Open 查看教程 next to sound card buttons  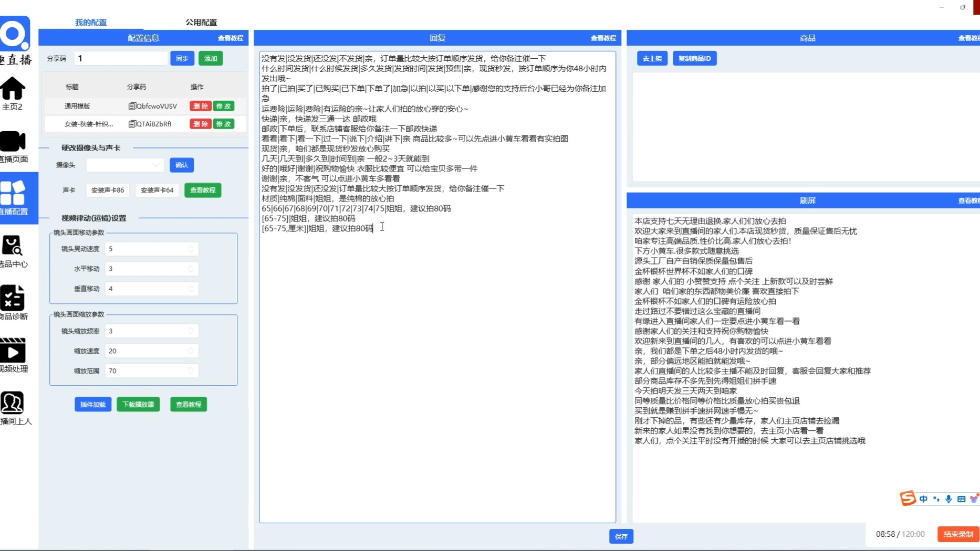point(203,190)
